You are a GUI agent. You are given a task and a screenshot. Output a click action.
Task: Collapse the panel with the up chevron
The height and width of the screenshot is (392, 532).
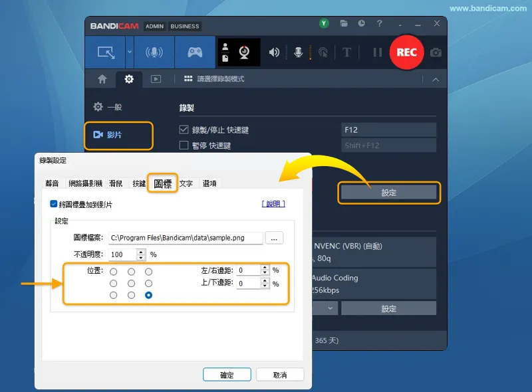(x=436, y=80)
